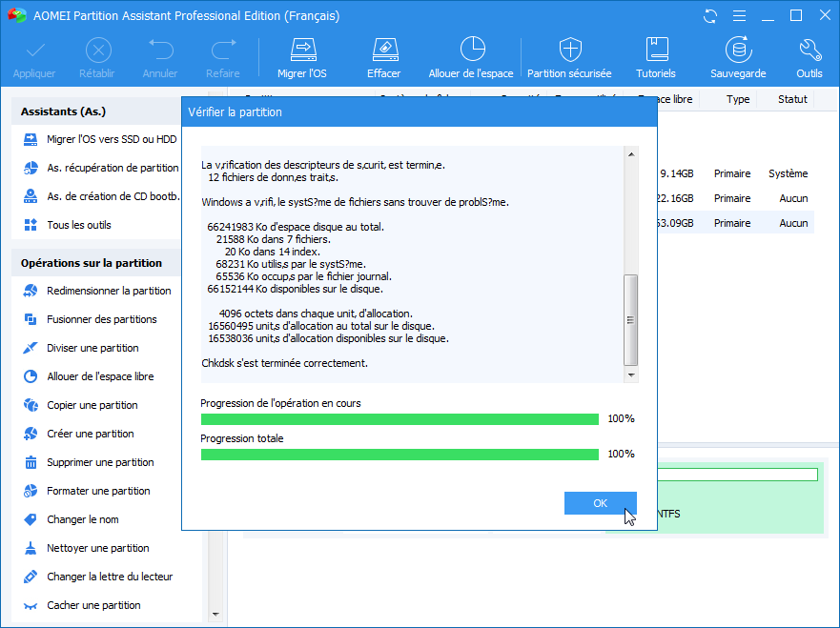
Task: Click the Type column header
Action: pyautogui.click(x=738, y=99)
